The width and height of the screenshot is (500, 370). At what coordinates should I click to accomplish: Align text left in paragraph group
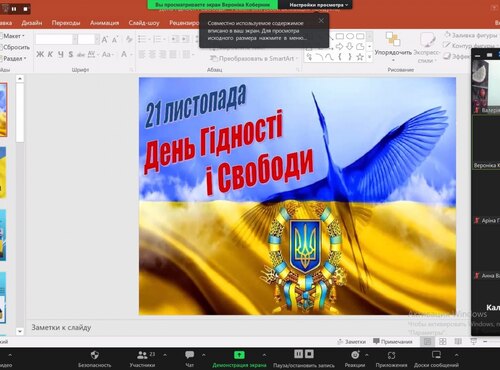pos(142,54)
